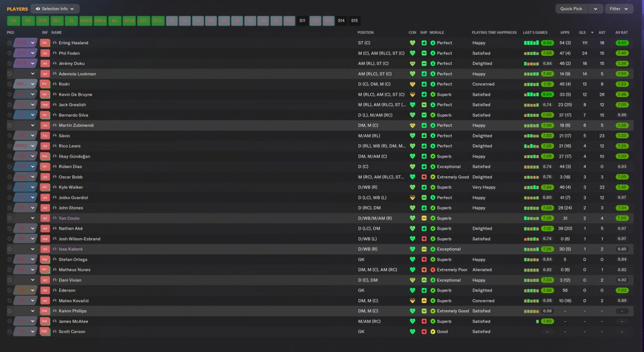This screenshot has height=352, width=644.
Task: Open position dropdown for Ademola Lookman
Action: point(33,74)
